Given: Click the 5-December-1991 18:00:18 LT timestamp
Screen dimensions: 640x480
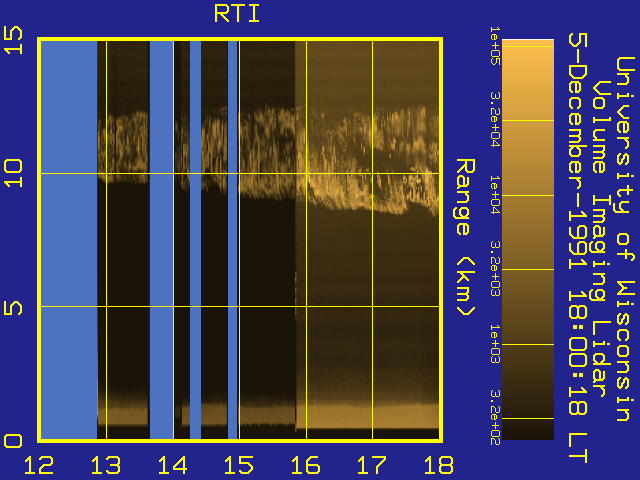Looking at the screenshot, I should (578, 248).
